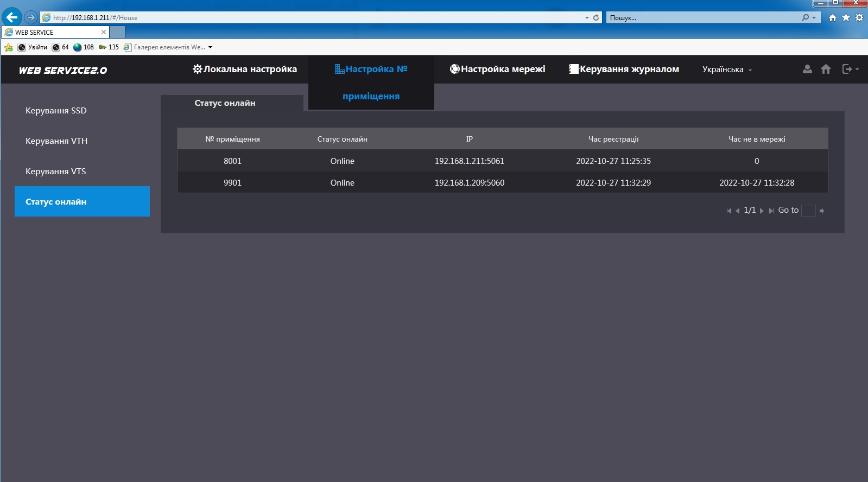Open Локальна настройка menu

coord(245,69)
